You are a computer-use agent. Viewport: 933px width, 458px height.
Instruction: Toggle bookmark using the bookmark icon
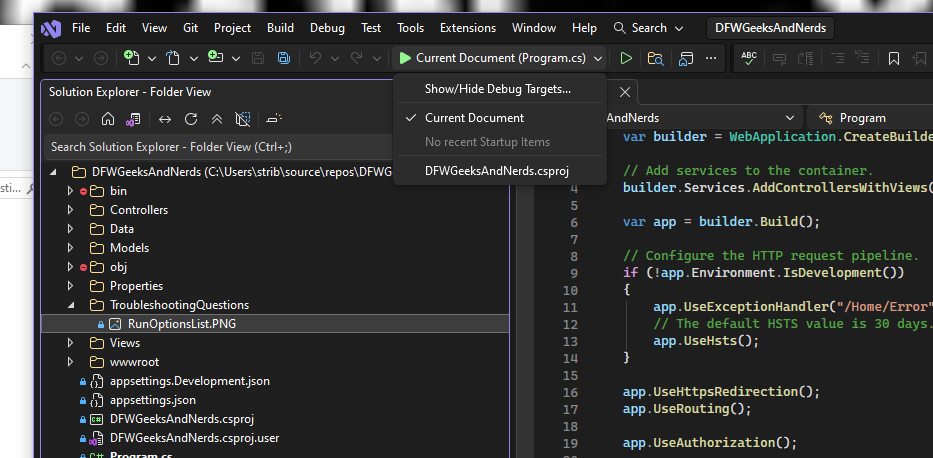(x=894, y=59)
